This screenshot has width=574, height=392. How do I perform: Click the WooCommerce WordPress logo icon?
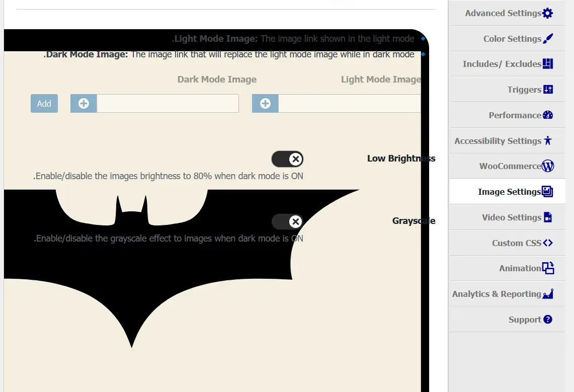548,166
